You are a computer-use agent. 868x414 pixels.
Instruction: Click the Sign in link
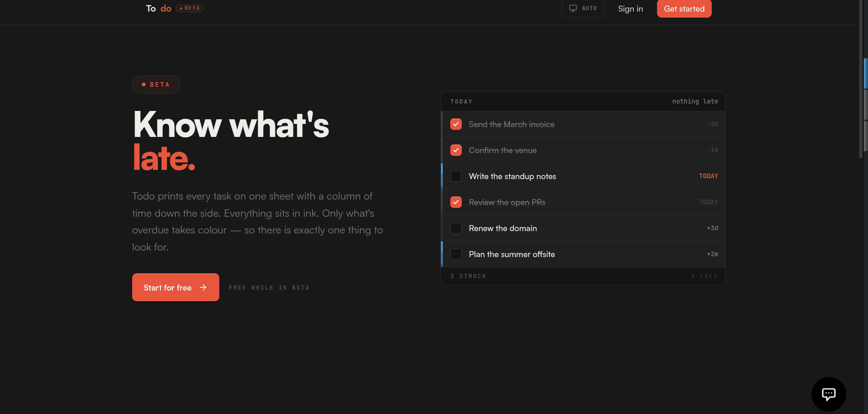coord(631,9)
